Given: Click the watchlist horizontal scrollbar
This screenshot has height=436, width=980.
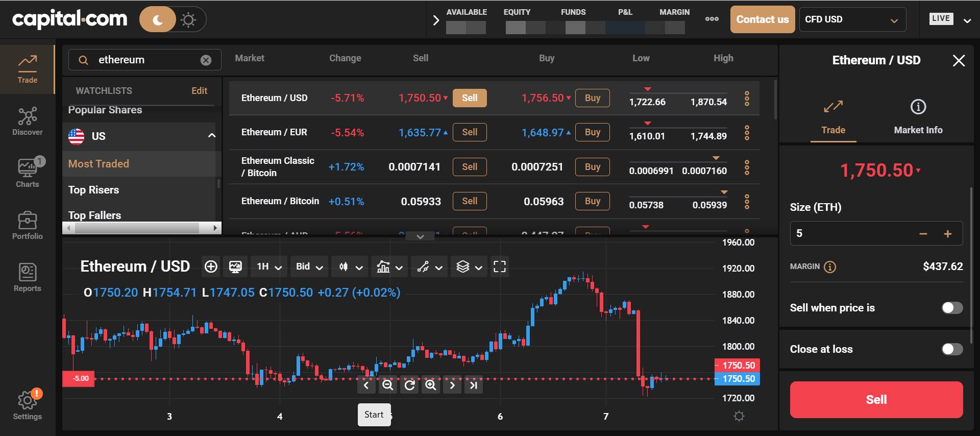Looking at the screenshot, I should pyautogui.click(x=138, y=228).
